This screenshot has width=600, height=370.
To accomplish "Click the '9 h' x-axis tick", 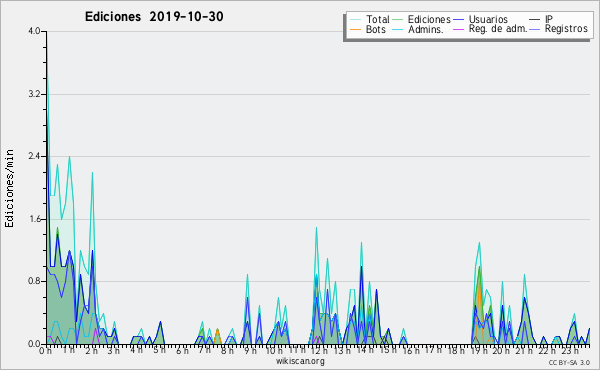I will coord(250,350).
